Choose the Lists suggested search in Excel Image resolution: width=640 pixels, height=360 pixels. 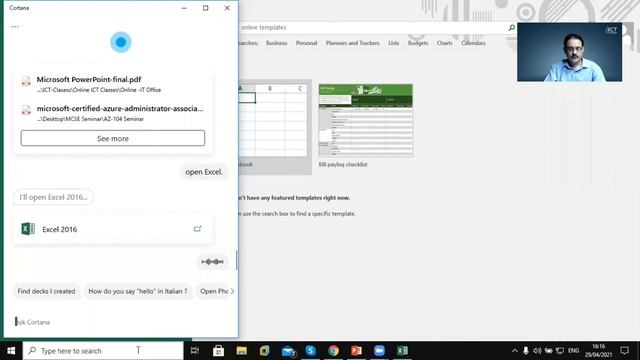coord(393,43)
